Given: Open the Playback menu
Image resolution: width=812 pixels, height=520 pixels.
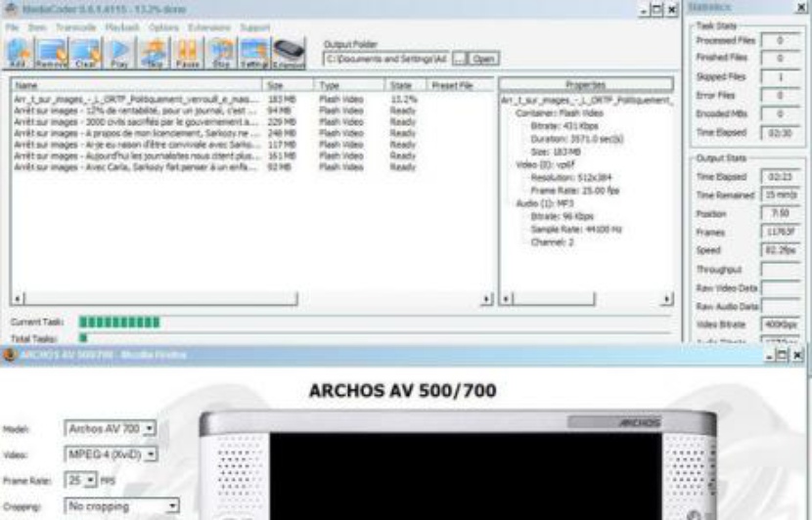Looking at the screenshot, I should [x=122, y=27].
